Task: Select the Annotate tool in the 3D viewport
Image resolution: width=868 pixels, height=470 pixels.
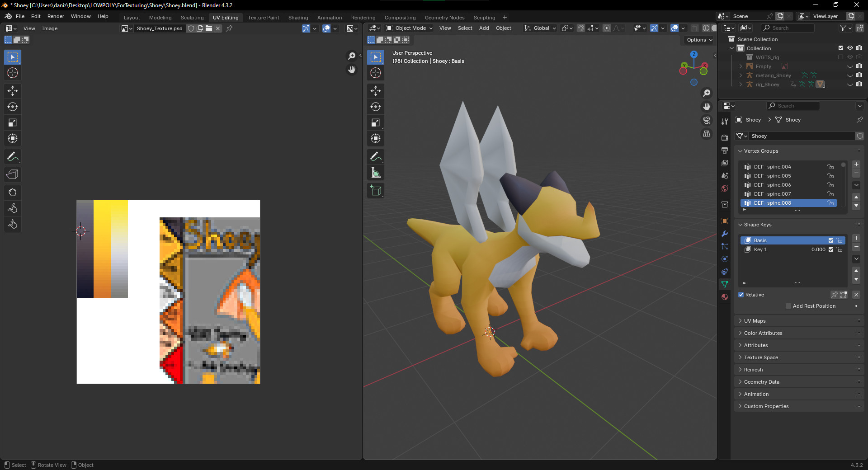Action: click(x=376, y=156)
